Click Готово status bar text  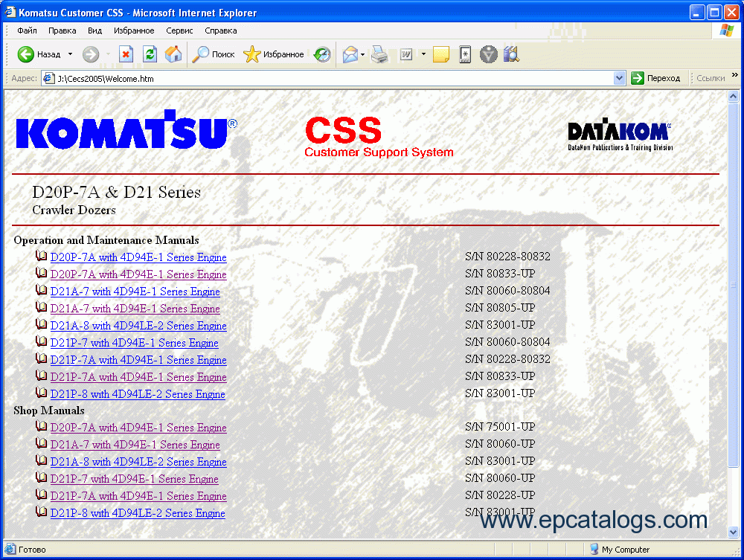tap(32, 550)
